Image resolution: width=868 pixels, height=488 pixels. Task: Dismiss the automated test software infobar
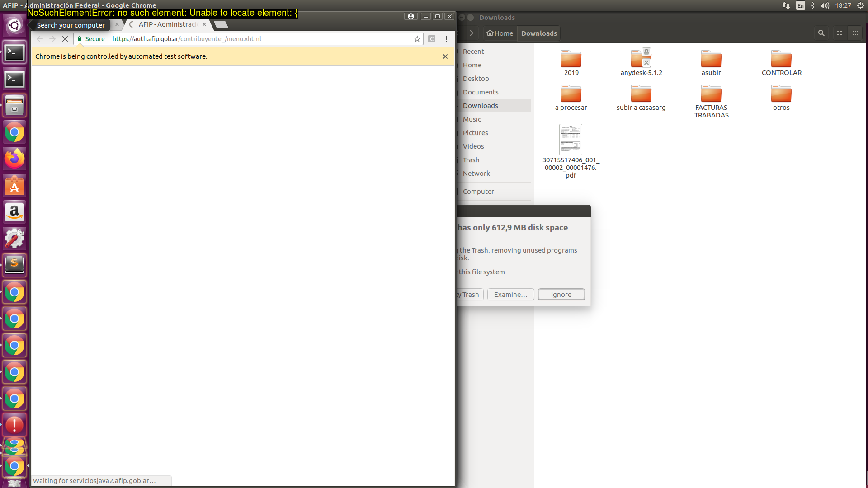[445, 56]
